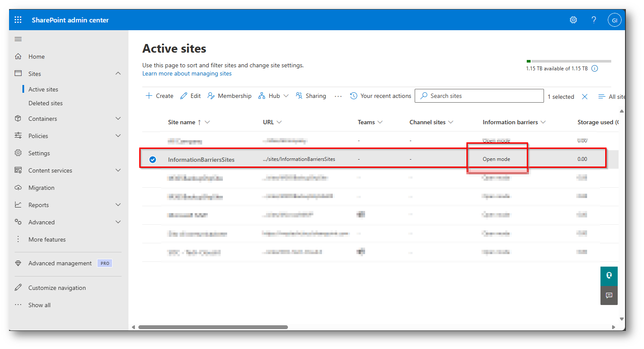Open the GI account avatar

click(x=615, y=20)
